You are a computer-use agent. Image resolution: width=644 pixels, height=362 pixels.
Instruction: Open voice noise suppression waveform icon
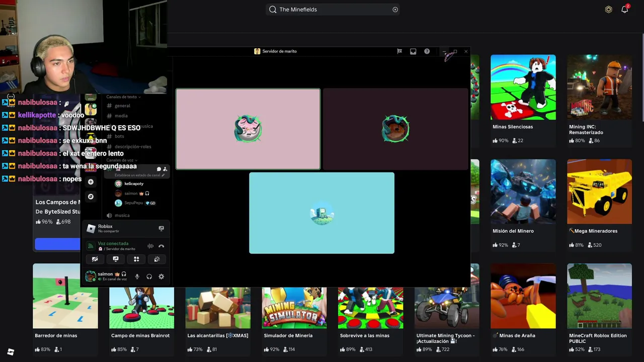[150, 246]
